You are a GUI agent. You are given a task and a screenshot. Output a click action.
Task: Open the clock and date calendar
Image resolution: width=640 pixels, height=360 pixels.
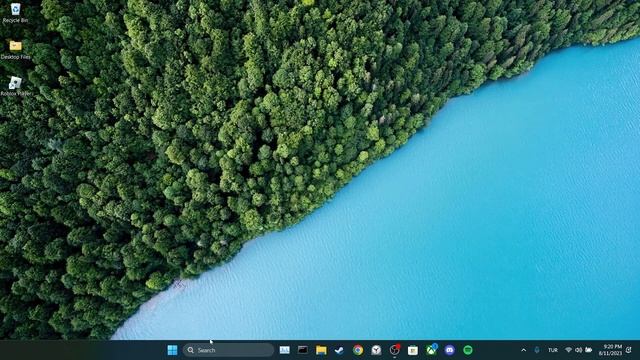point(611,350)
